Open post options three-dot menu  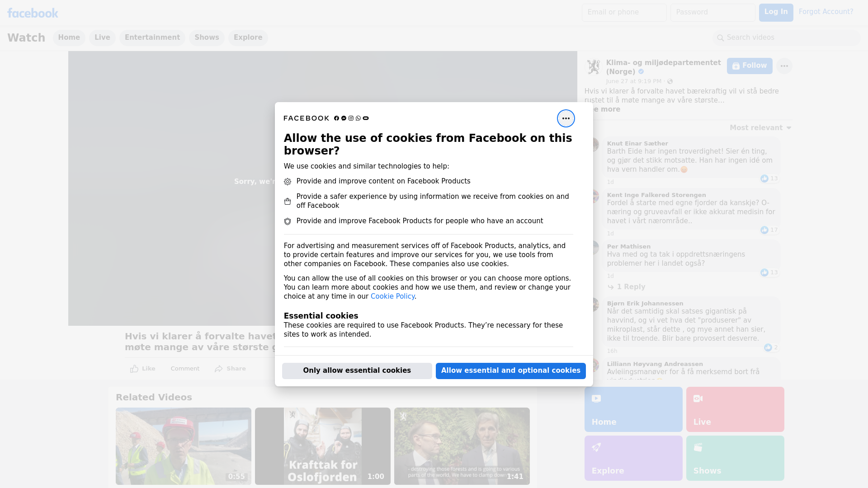point(784,66)
